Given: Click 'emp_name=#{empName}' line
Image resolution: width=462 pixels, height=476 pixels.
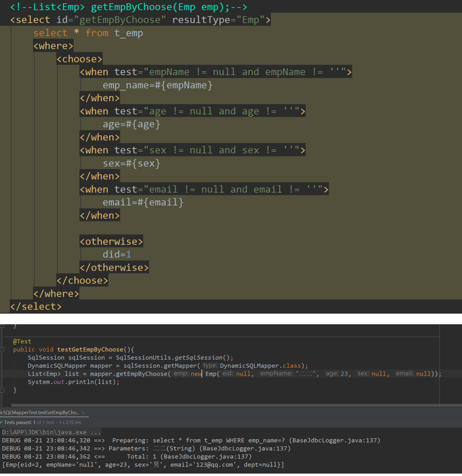Looking at the screenshot, I should point(158,85).
